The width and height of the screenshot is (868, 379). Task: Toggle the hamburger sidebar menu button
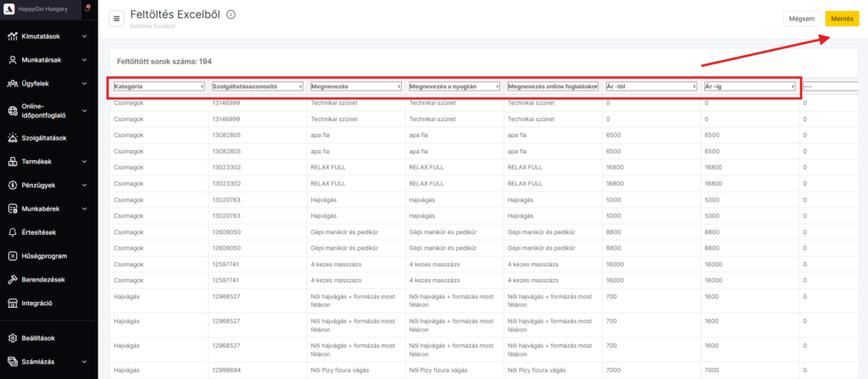116,19
